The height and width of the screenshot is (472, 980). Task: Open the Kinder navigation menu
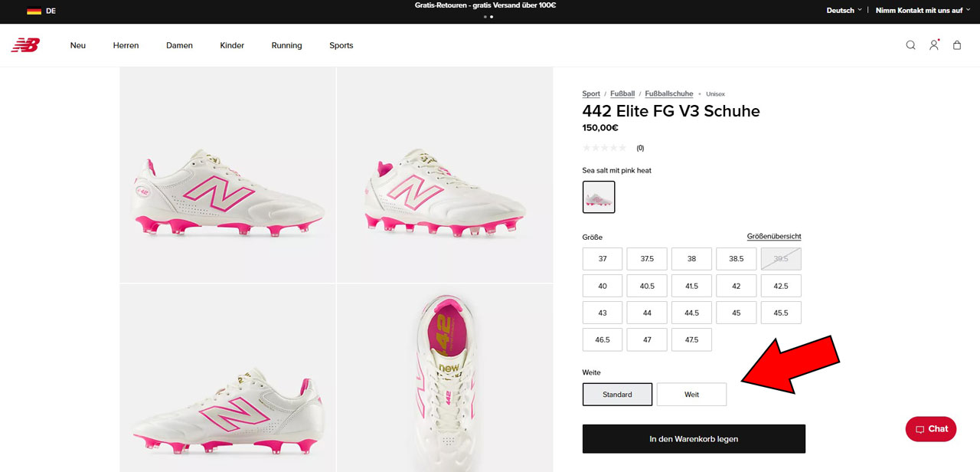coord(232,45)
